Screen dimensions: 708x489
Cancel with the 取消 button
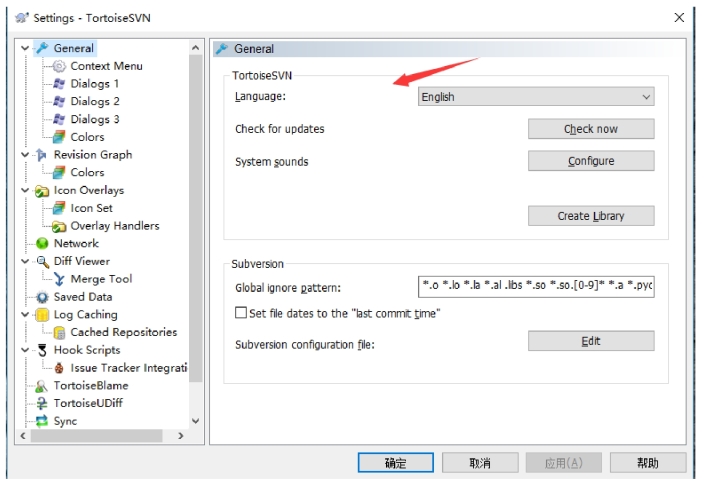(x=480, y=463)
